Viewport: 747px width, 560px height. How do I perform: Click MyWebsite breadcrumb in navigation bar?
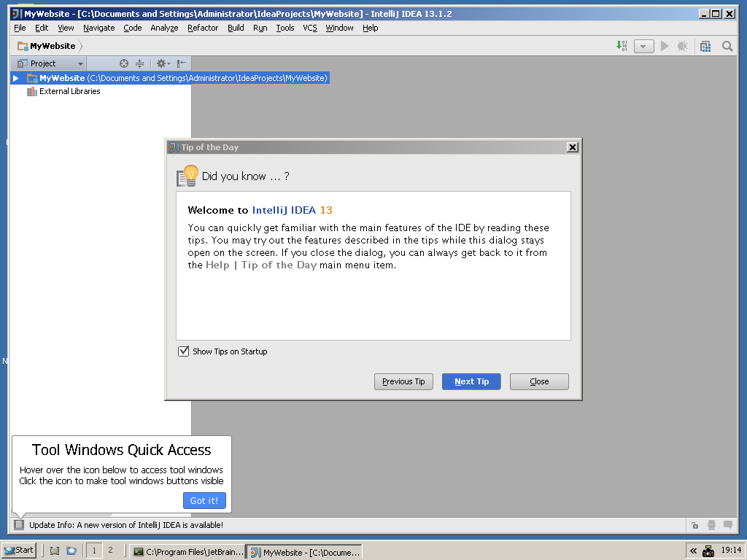[53, 46]
